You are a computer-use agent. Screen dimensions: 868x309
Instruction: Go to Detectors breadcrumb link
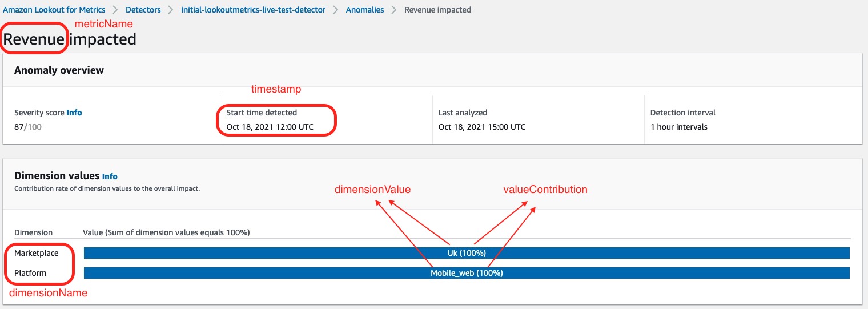pos(143,10)
